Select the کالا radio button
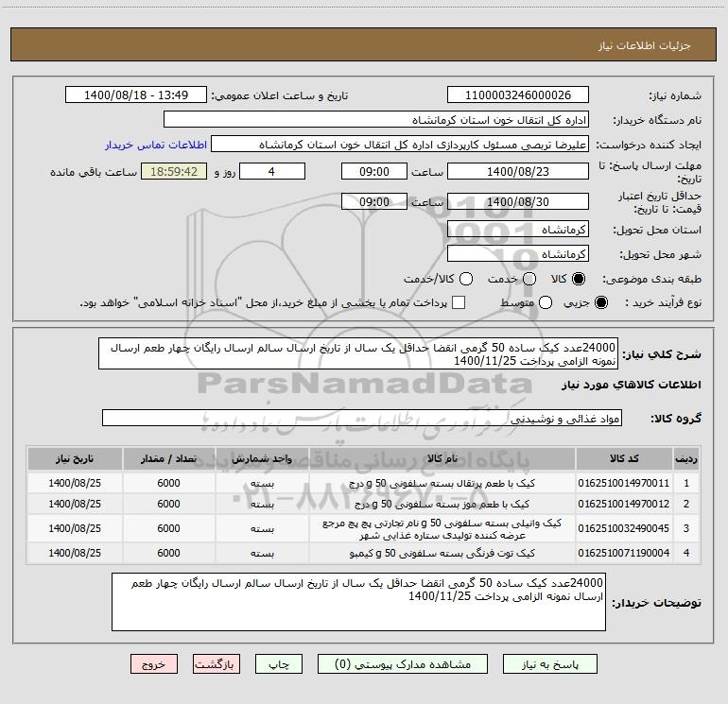This screenshot has height=704, width=728. pyautogui.click(x=579, y=279)
